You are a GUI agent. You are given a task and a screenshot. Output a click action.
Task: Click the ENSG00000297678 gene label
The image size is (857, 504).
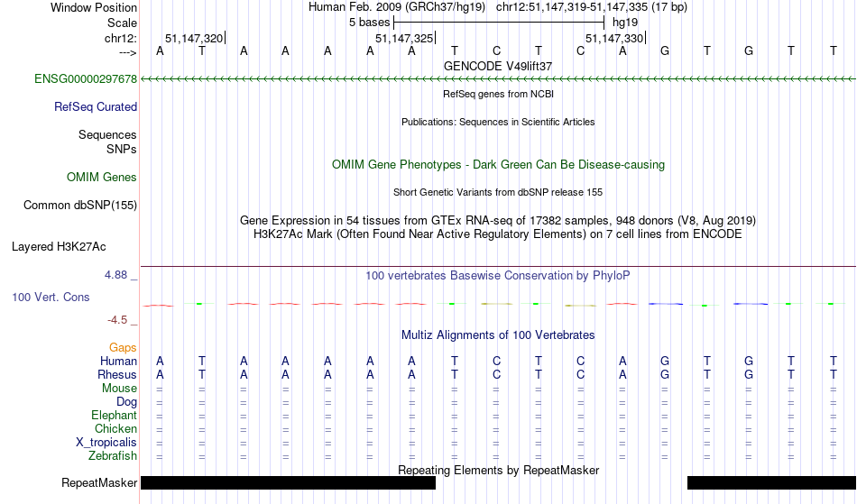pos(86,78)
